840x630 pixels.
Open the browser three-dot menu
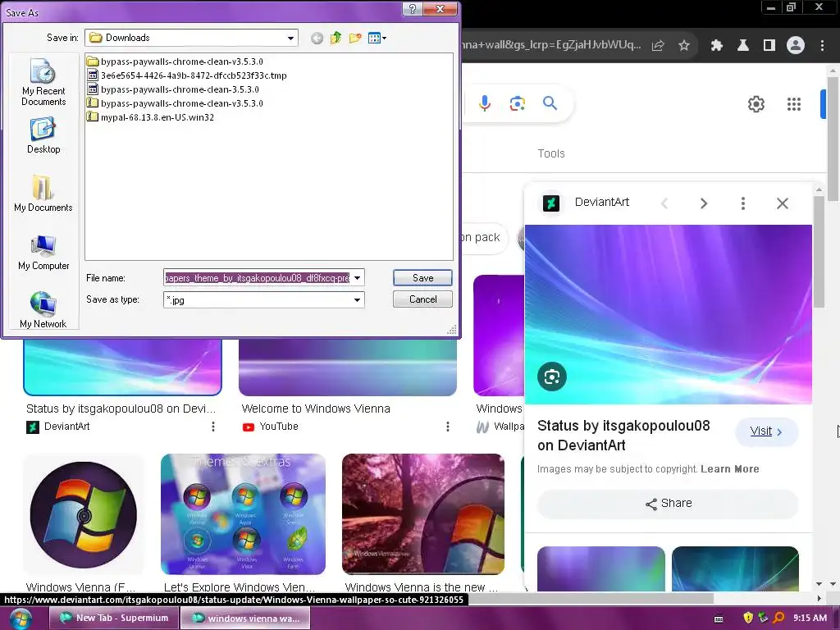822,46
